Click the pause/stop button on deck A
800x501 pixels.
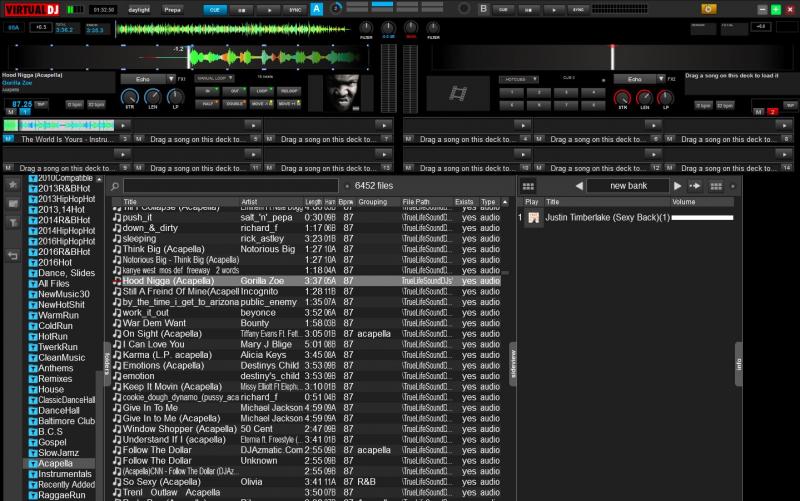click(242, 10)
